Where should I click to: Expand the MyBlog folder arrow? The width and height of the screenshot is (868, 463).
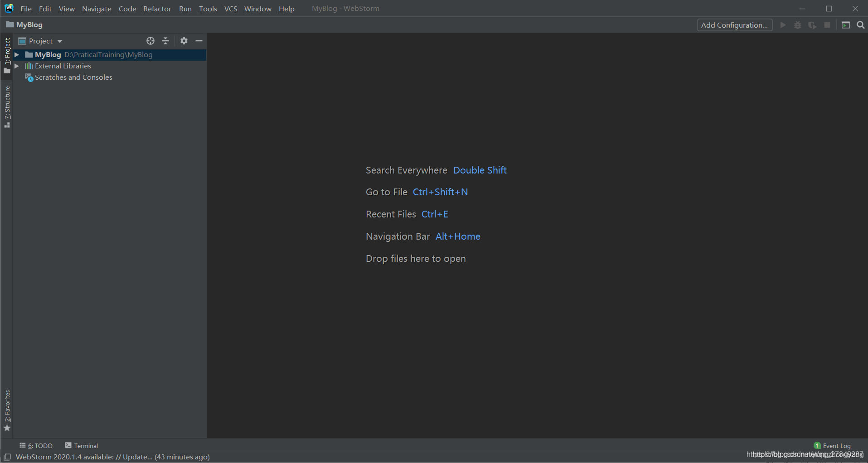[x=17, y=54]
